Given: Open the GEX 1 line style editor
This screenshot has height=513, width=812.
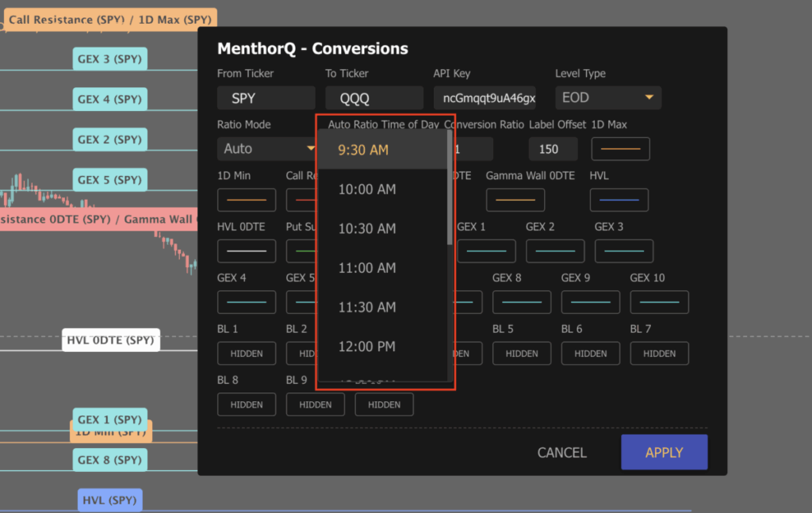Looking at the screenshot, I should [x=486, y=251].
